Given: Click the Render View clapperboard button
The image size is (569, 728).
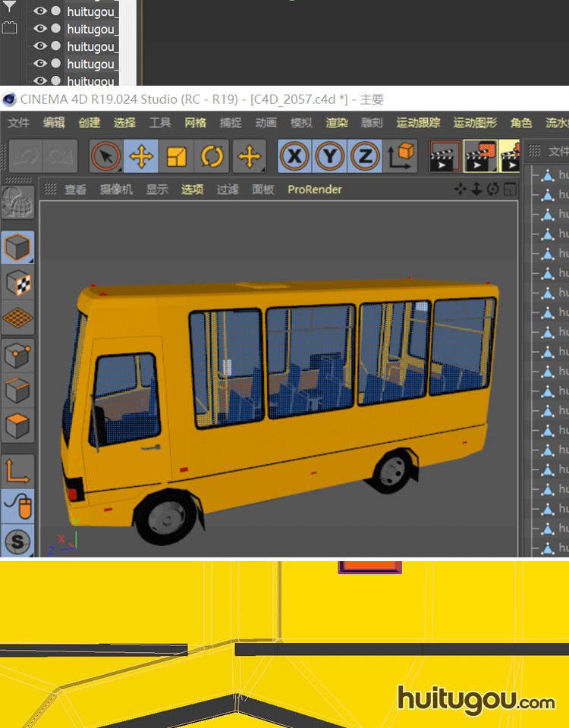Looking at the screenshot, I should pyautogui.click(x=445, y=156).
